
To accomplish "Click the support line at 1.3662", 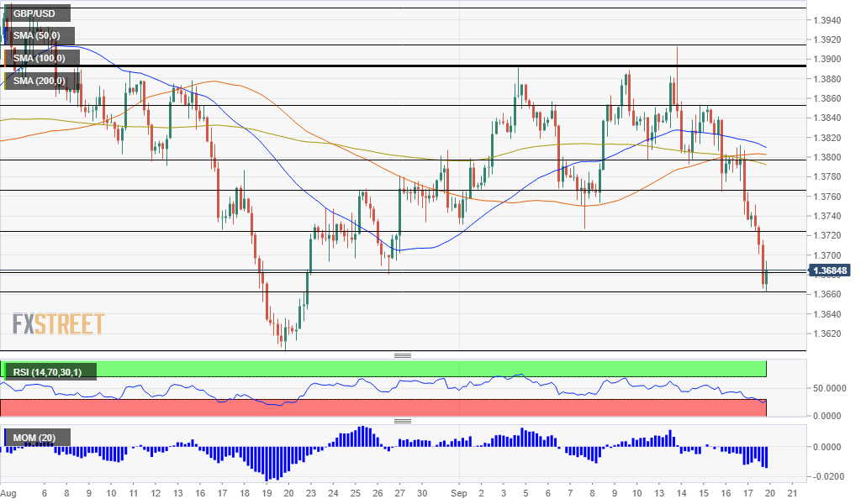I will tap(404, 291).
